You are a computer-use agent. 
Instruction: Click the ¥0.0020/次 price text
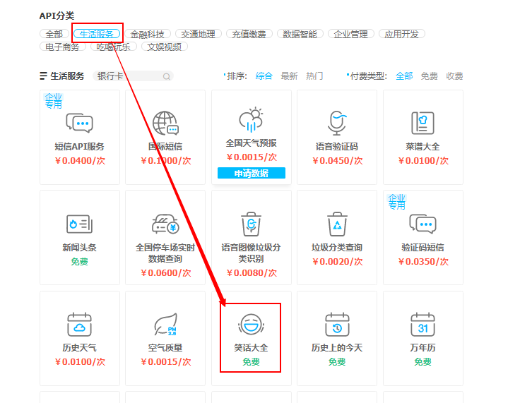click(338, 262)
